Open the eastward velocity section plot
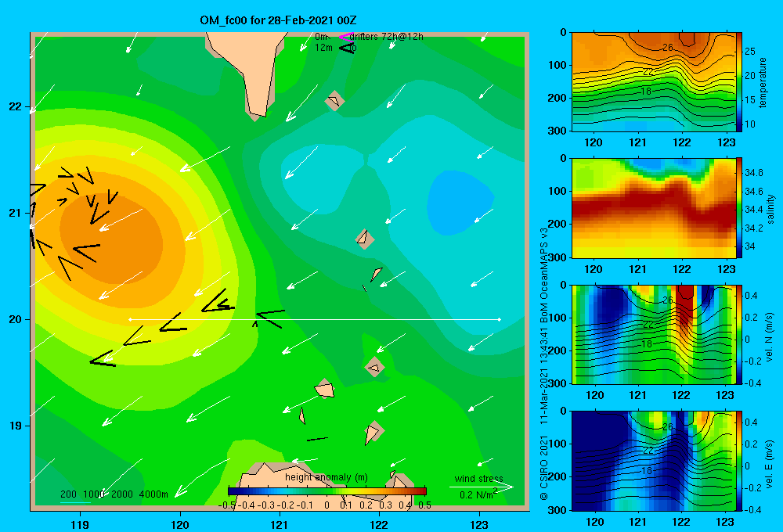783x532 pixels. click(x=654, y=460)
